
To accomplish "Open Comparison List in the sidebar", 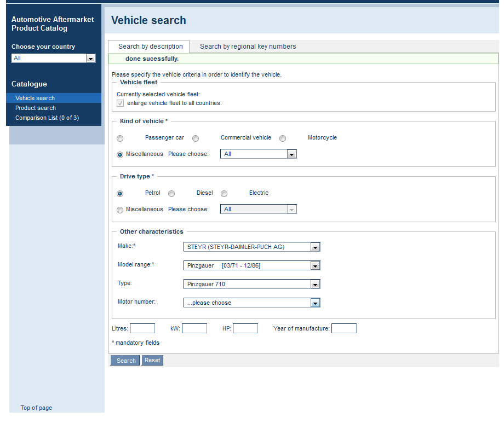I will coord(47,118).
